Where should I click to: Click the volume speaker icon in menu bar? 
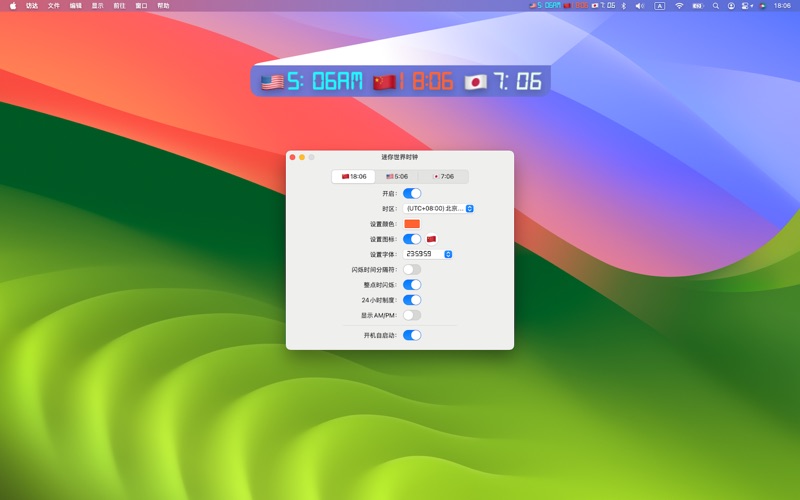coord(640,6)
